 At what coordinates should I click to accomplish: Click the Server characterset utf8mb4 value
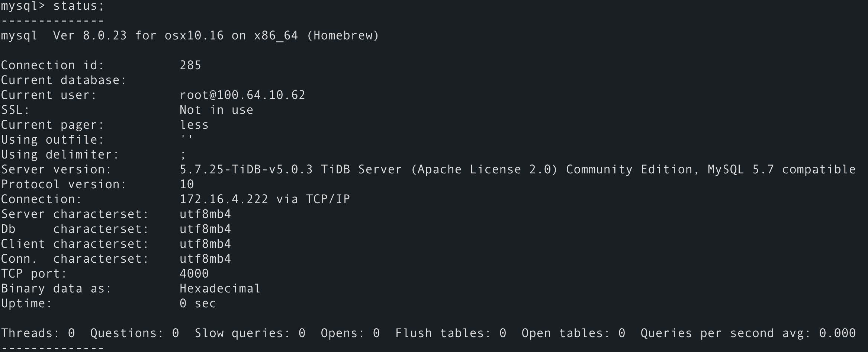[205, 214]
